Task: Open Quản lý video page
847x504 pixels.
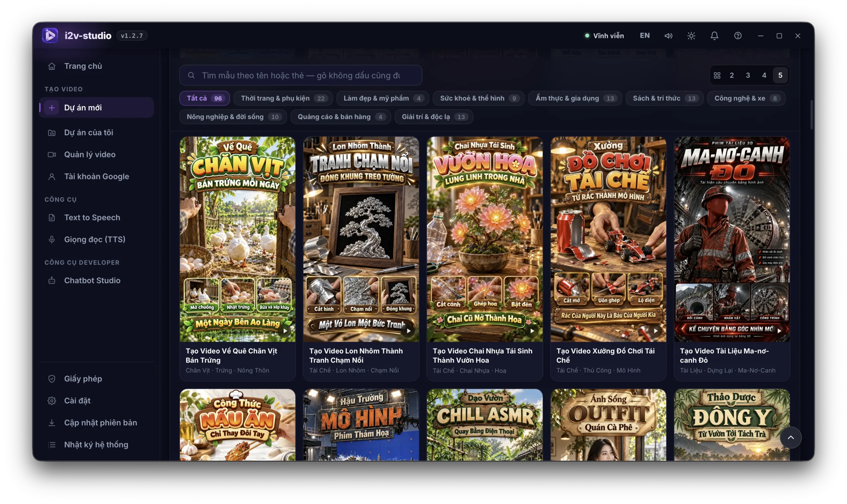Action: coord(96,154)
